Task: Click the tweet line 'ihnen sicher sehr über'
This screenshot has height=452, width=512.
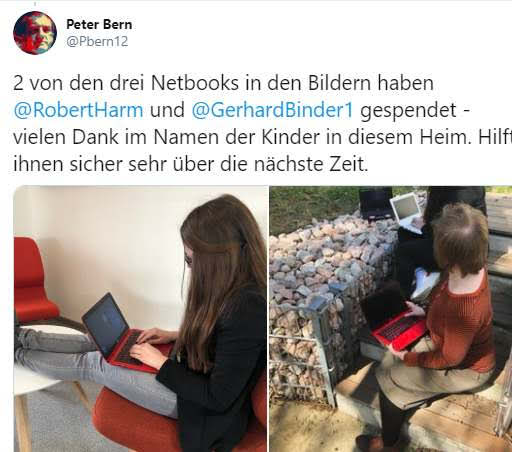Action: 191,164
